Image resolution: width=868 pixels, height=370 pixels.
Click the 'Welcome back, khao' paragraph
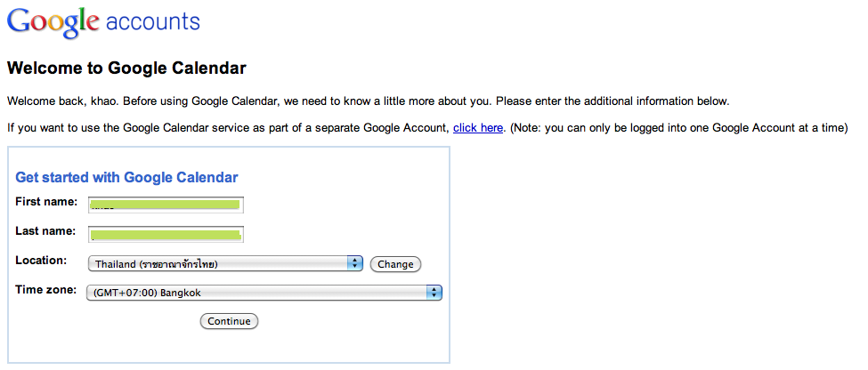tap(369, 101)
